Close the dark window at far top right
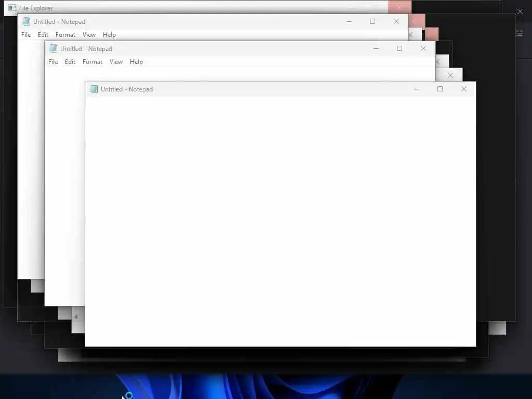The height and width of the screenshot is (399, 532). point(520,11)
